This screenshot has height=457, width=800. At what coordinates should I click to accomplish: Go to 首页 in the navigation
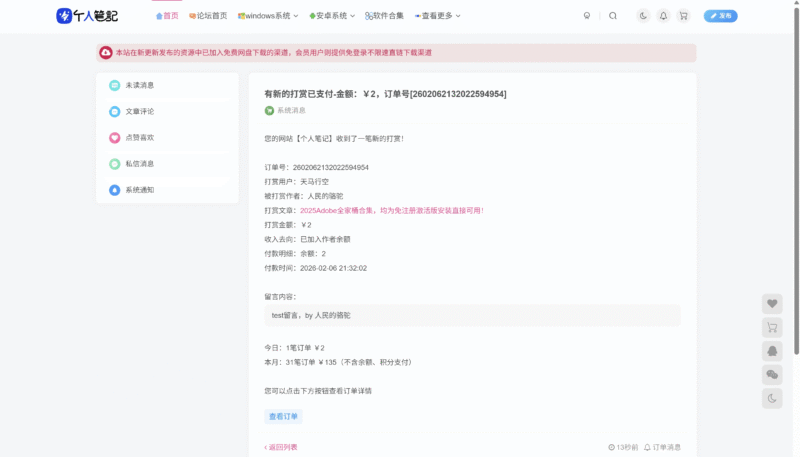point(167,16)
